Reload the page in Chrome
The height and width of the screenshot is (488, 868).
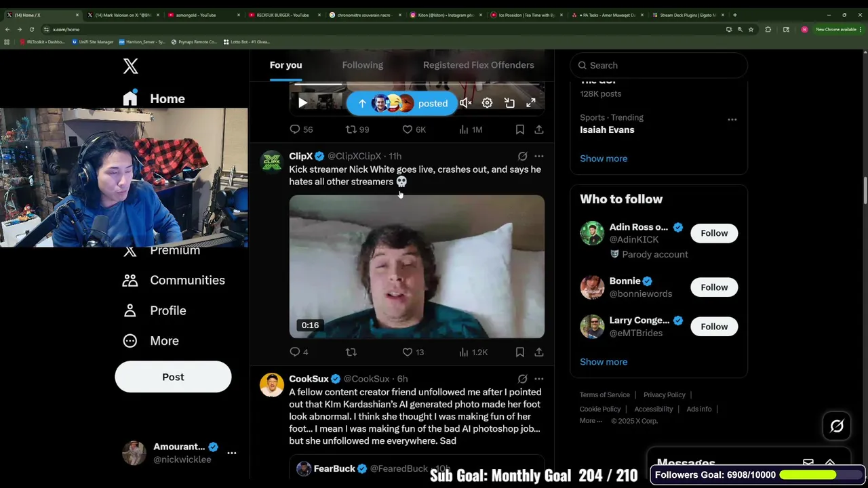pyautogui.click(x=31, y=29)
